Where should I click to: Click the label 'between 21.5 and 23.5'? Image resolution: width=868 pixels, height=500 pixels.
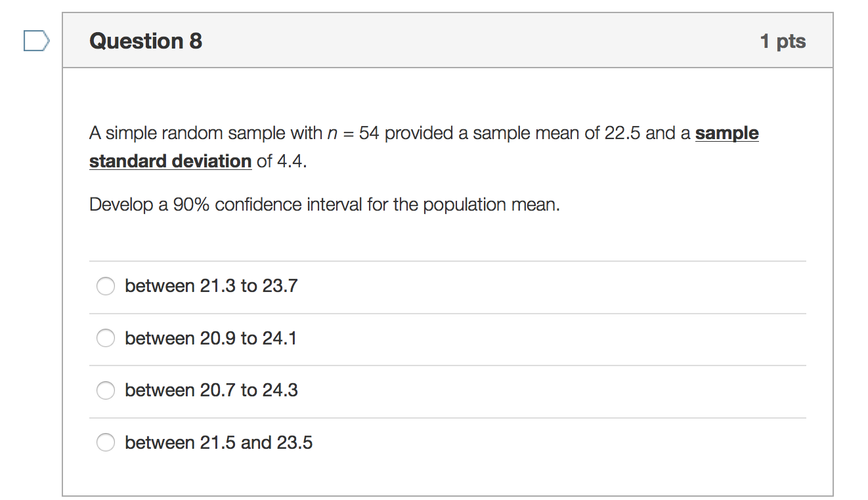[x=219, y=443]
